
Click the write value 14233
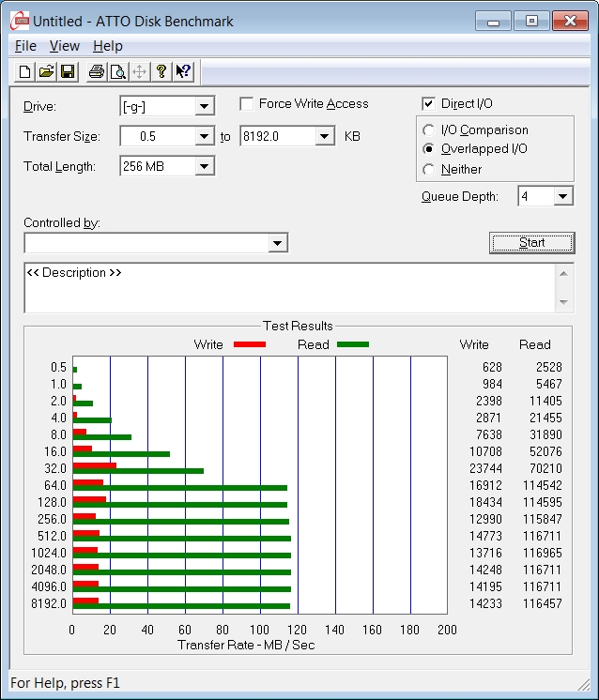pos(485,603)
